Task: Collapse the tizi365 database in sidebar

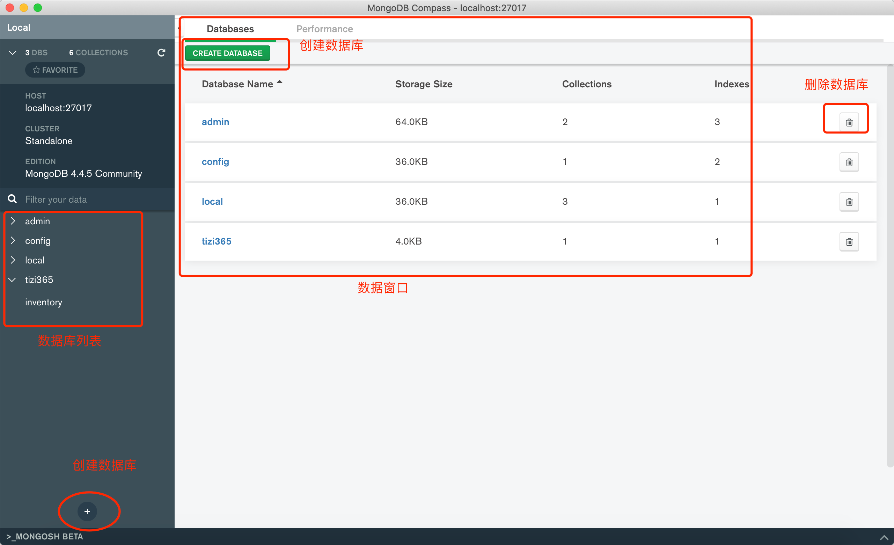Action: 13,280
